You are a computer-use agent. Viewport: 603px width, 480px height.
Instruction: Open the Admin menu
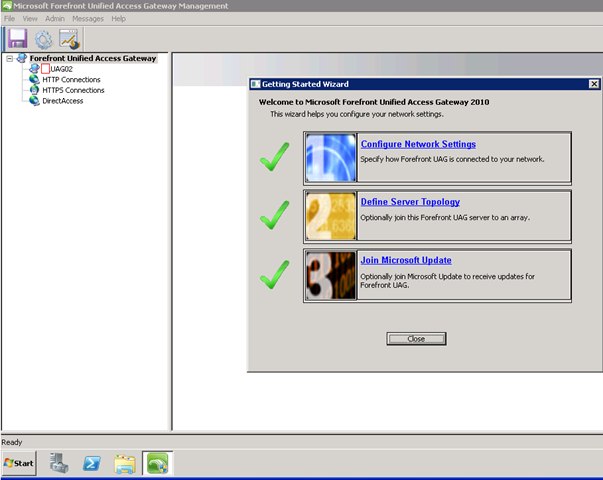pos(55,18)
